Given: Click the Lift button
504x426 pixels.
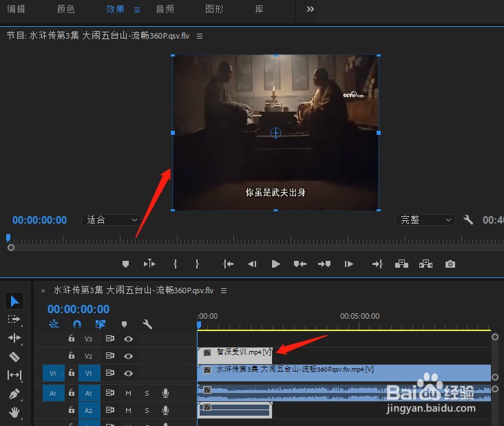Looking at the screenshot, I should (x=402, y=264).
